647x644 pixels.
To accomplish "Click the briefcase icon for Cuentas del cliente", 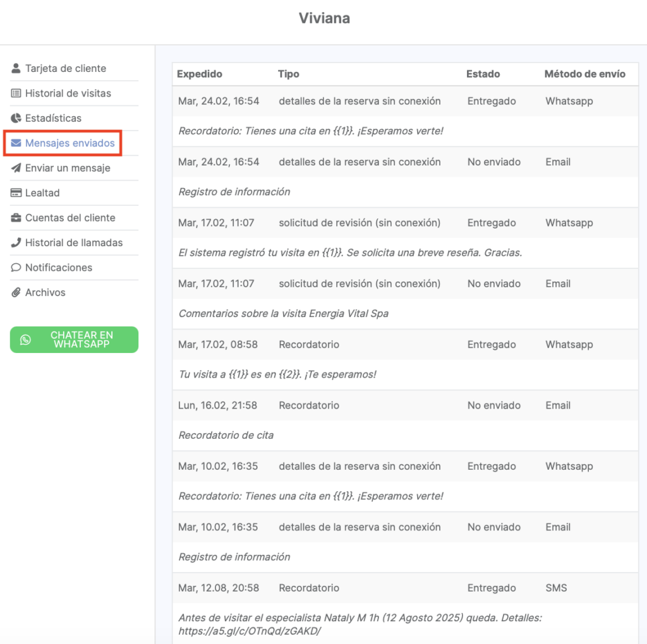I will pos(16,218).
